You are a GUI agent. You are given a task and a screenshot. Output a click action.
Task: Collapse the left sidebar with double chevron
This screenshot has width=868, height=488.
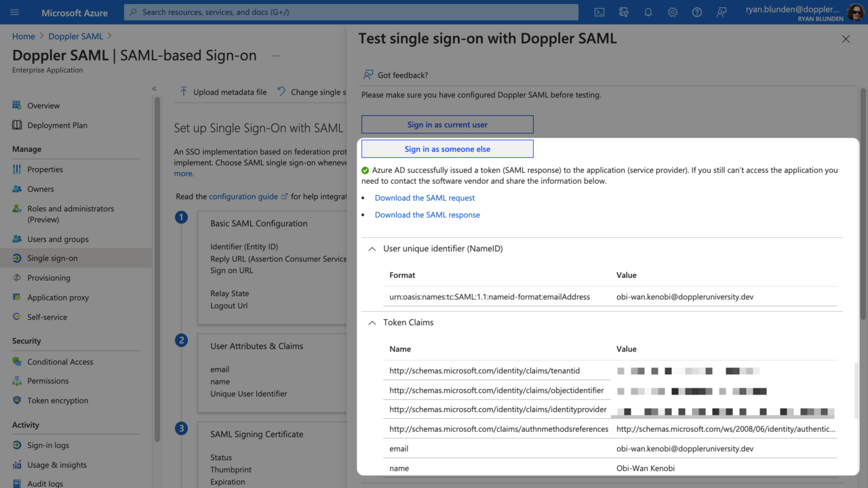point(154,89)
